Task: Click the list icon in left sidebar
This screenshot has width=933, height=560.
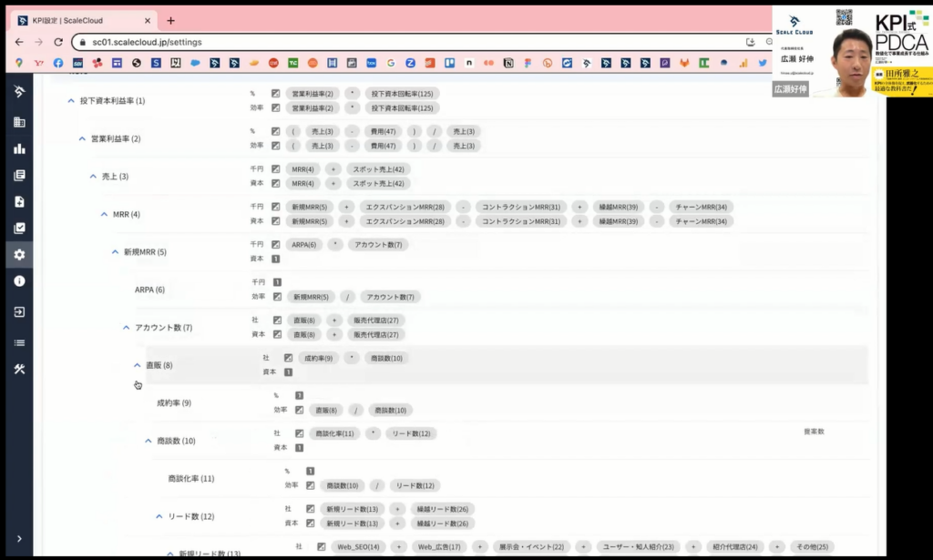Action: (19, 342)
